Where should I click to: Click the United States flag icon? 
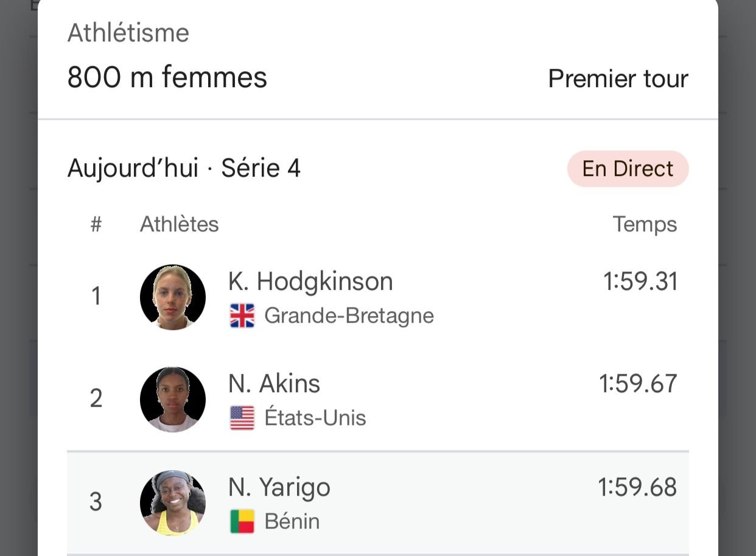[x=242, y=418]
